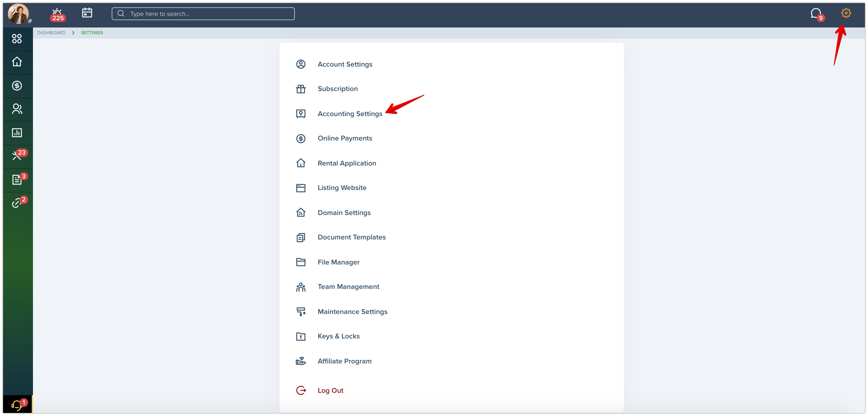Open Document Templates
Screen dimensions: 868x416
[x=352, y=237]
